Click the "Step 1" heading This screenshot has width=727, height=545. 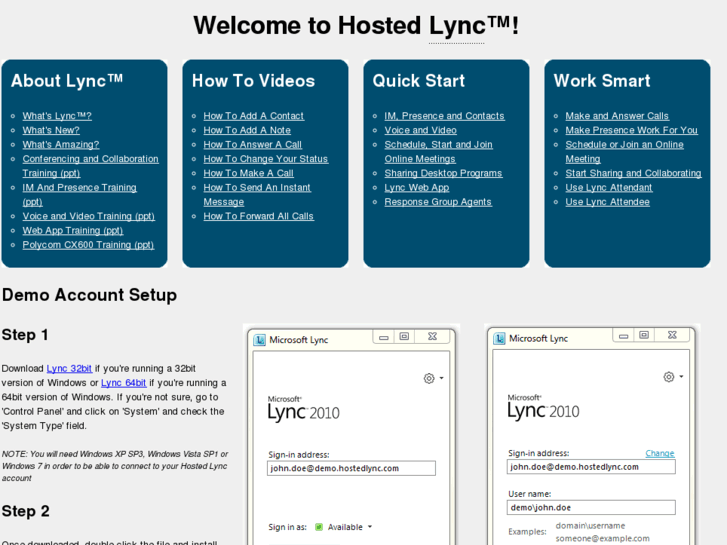click(x=25, y=335)
